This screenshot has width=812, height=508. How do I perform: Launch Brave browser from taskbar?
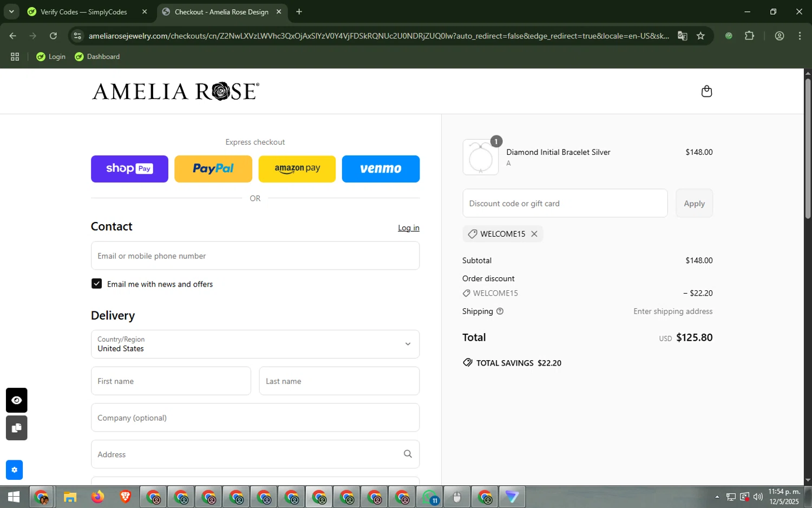(x=125, y=497)
